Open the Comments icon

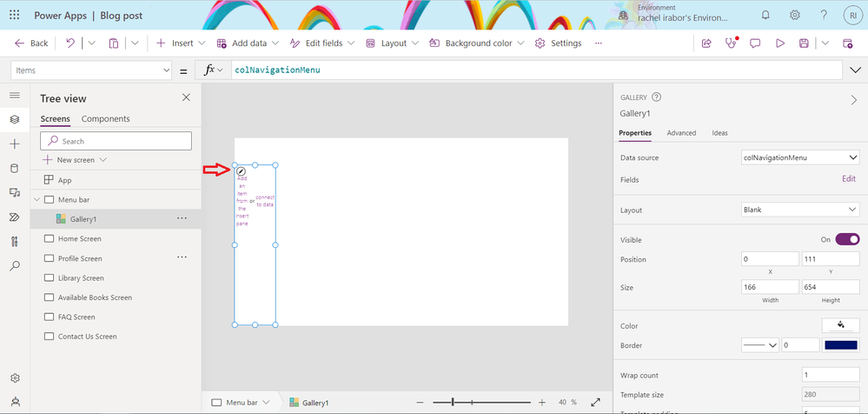pos(755,43)
